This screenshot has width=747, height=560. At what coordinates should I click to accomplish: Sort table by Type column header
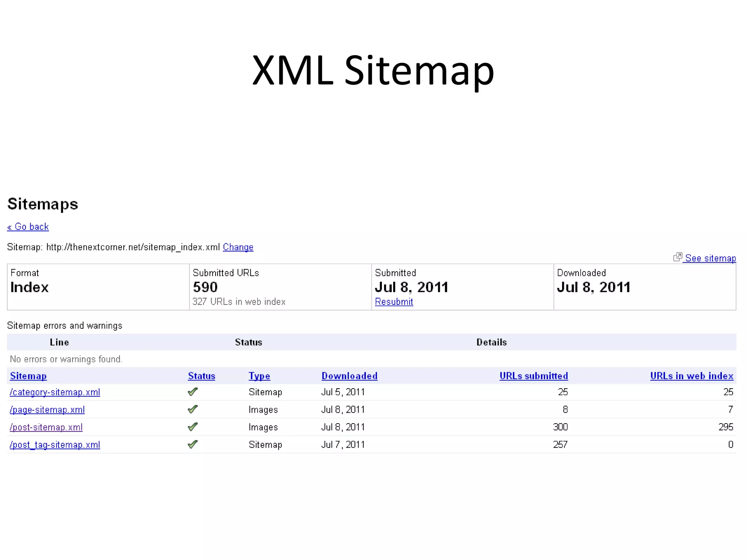259,376
